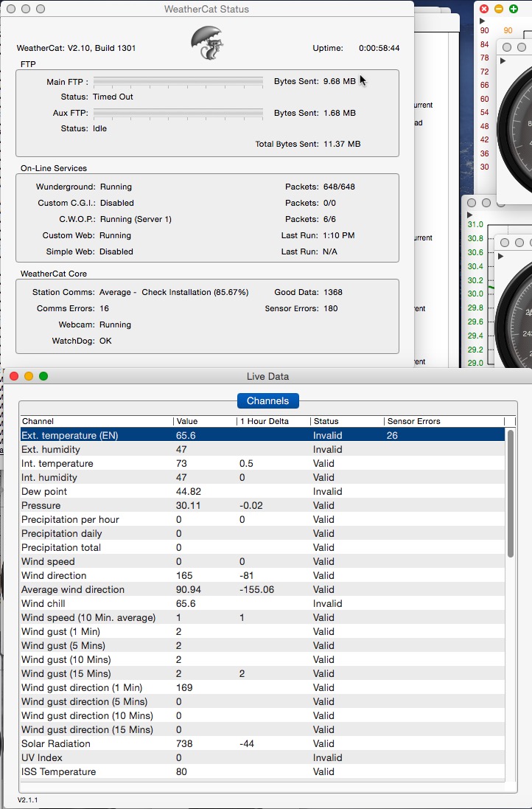Select the Wind gust direction (10 Mins) row
Image resolution: width=532 pixels, height=809 pixels.
pyautogui.click(x=262, y=715)
